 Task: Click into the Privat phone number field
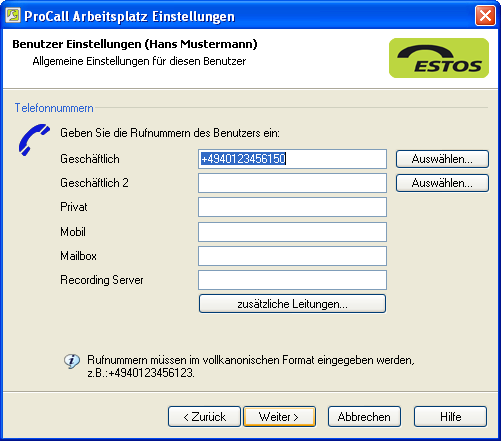pos(292,207)
